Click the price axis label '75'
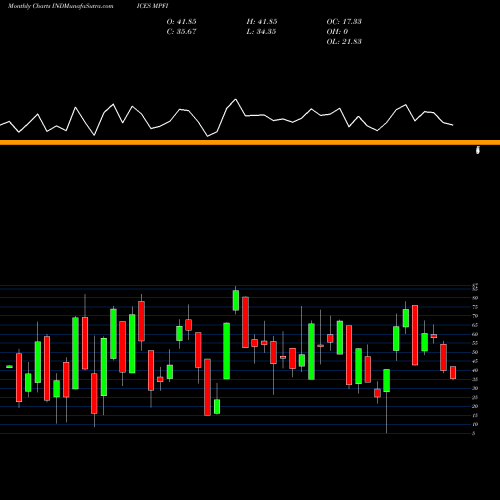 coord(475,307)
